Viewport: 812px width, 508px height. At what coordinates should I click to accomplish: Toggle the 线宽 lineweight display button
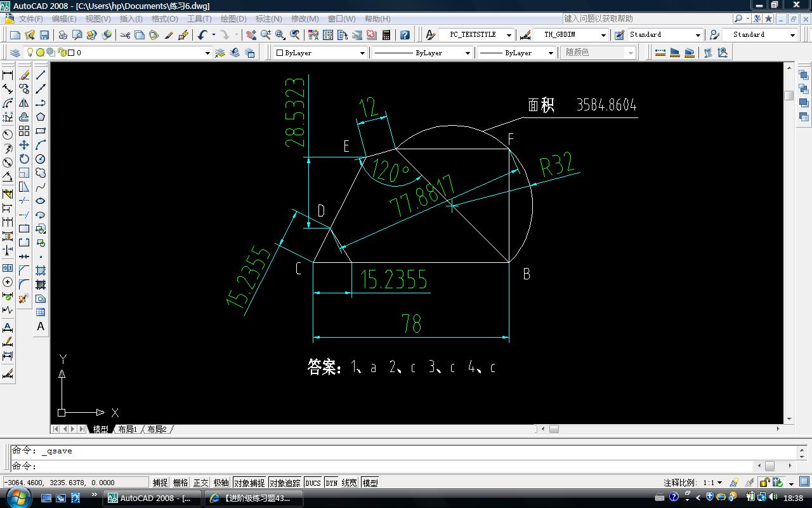350,483
